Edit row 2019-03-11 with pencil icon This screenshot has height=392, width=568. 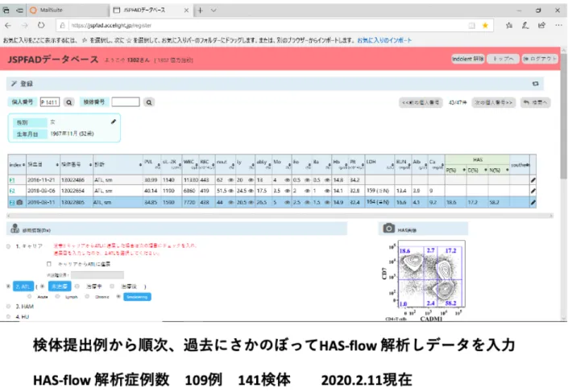[x=533, y=202]
